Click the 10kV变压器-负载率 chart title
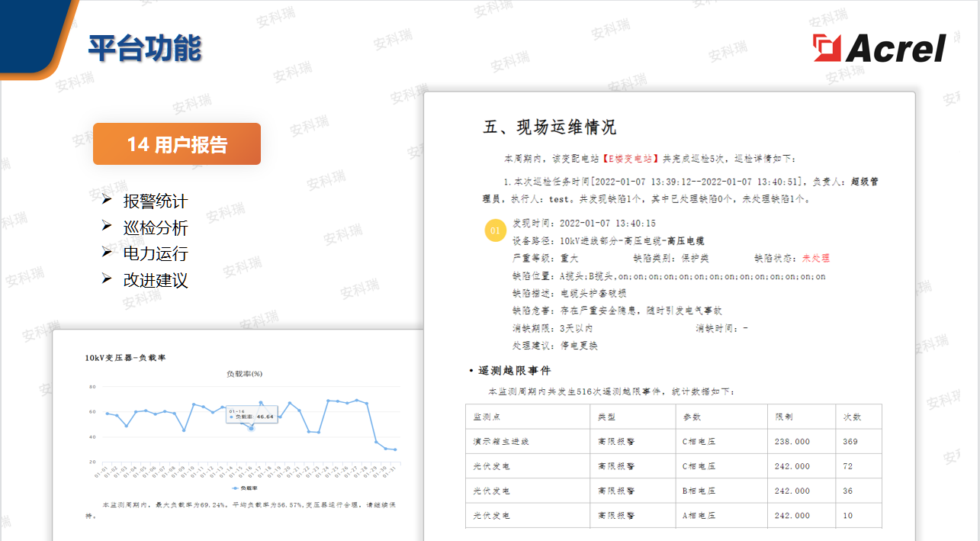The height and width of the screenshot is (541, 980). pyautogui.click(x=125, y=357)
